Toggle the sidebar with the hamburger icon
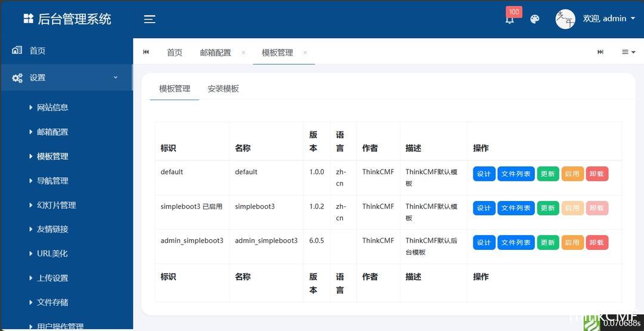The width and height of the screenshot is (644, 331). pyautogui.click(x=150, y=19)
